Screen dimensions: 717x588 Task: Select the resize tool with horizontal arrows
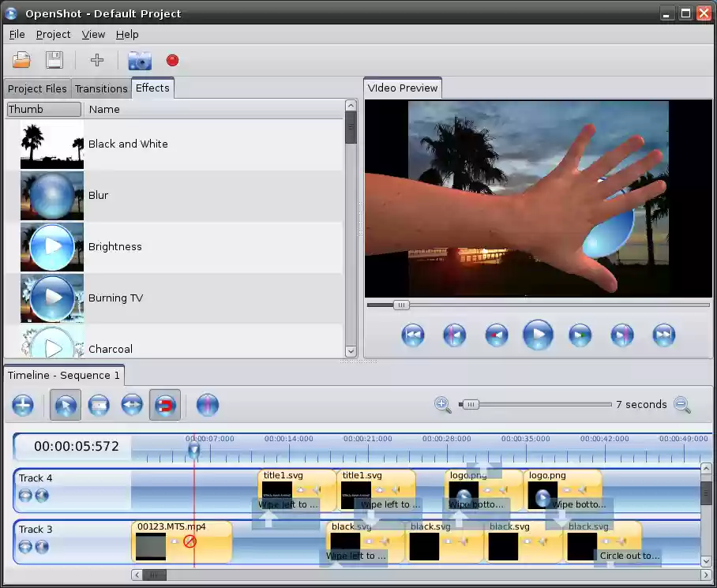[x=132, y=406]
